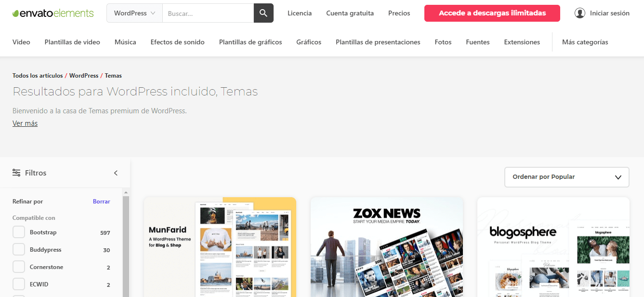Image resolution: width=644 pixels, height=297 pixels.
Task: Enable the Buddypress filter checkbox
Action: coord(19,250)
